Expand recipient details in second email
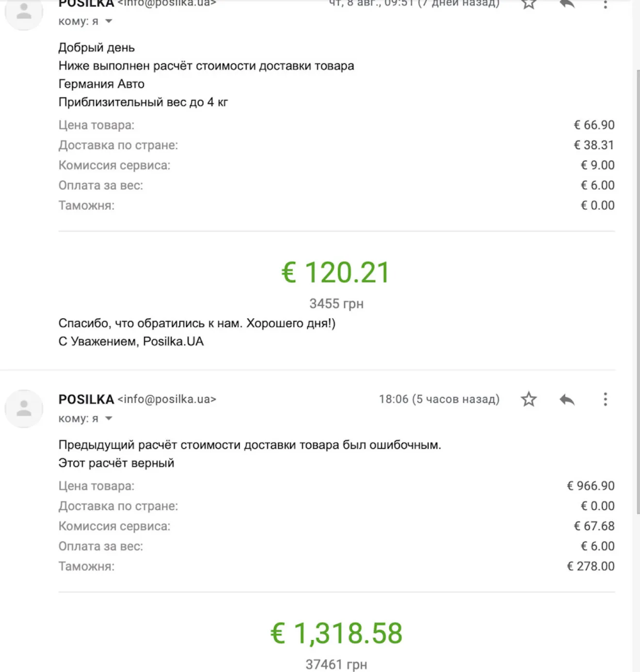The image size is (640, 672). click(x=109, y=419)
